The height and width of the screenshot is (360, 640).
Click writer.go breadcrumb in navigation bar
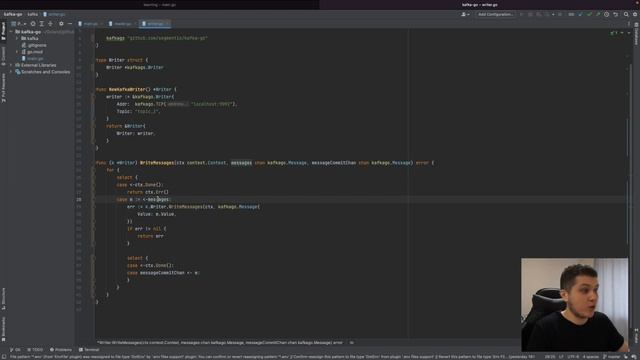click(54, 14)
